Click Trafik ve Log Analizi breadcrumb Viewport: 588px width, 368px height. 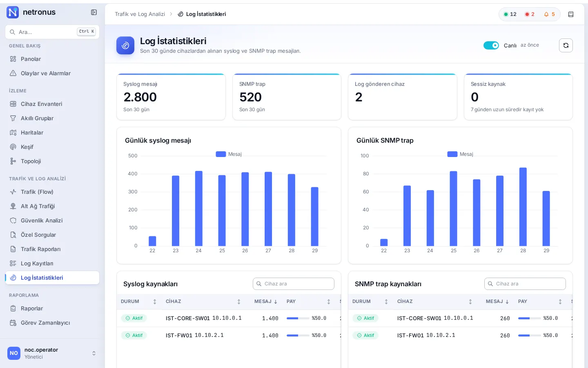click(140, 14)
